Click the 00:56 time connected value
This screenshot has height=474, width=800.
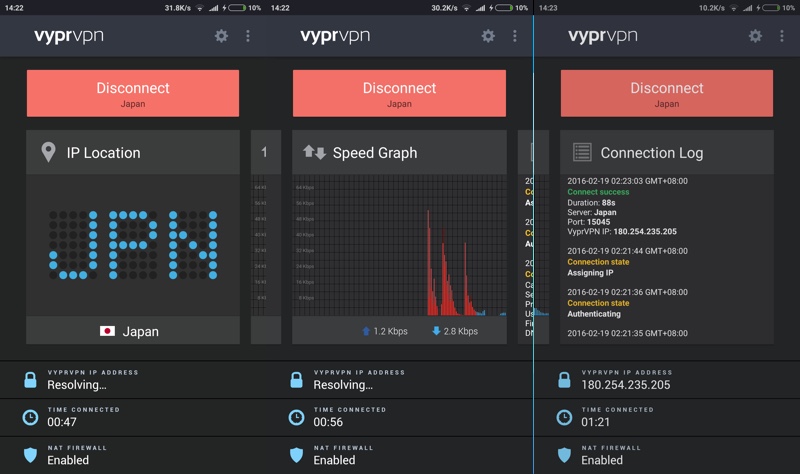pyautogui.click(x=328, y=422)
